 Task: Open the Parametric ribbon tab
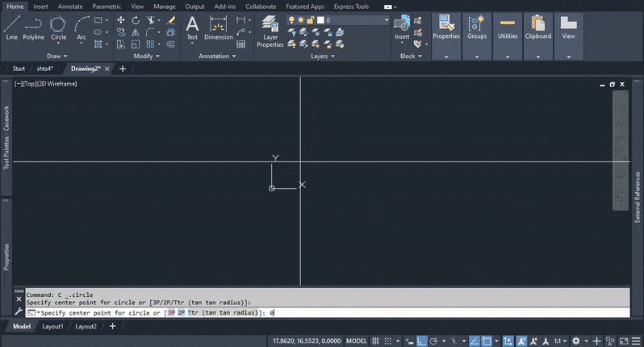tap(107, 6)
